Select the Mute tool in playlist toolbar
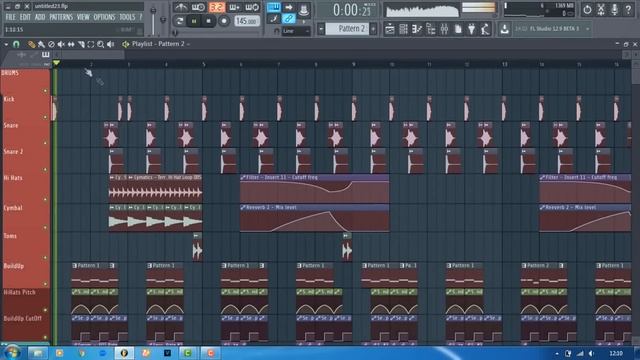 pos(61,44)
